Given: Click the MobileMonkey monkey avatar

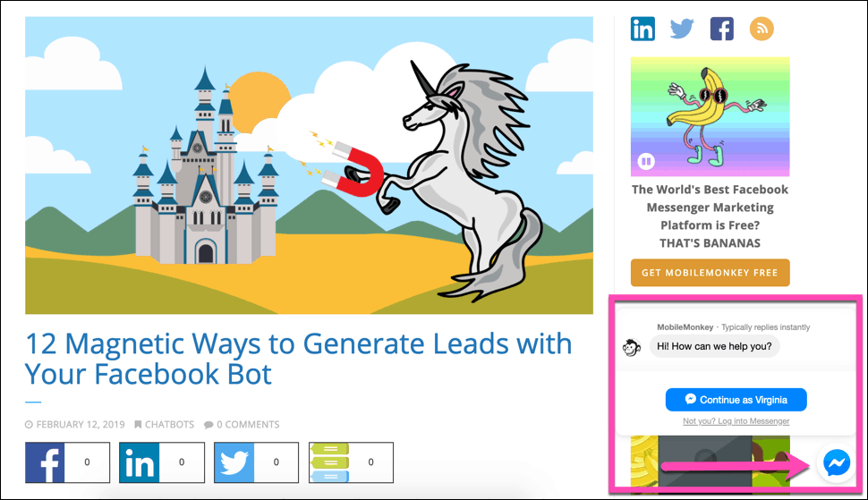Looking at the screenshot, I should [632, 347].
